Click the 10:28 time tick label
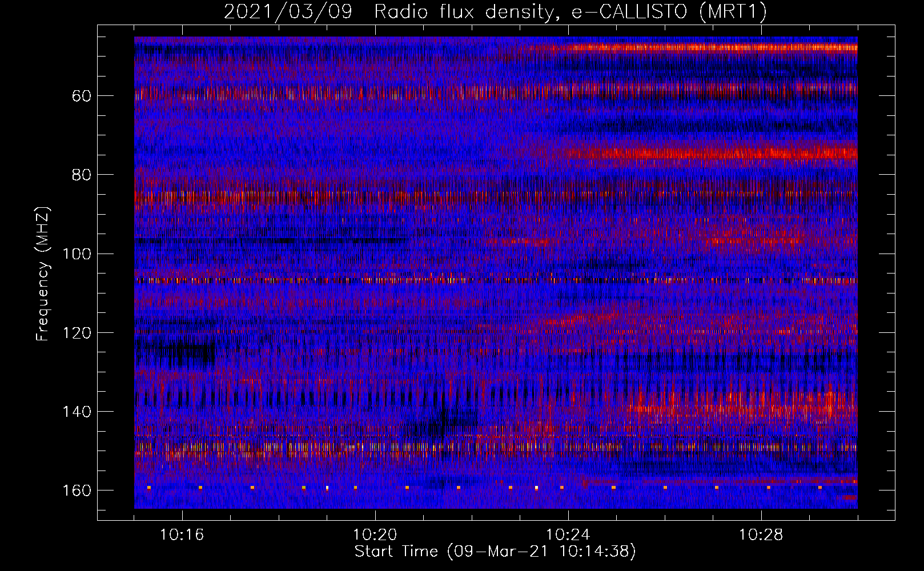The height and width of the screenshot is (571, 924). [761, 535]
